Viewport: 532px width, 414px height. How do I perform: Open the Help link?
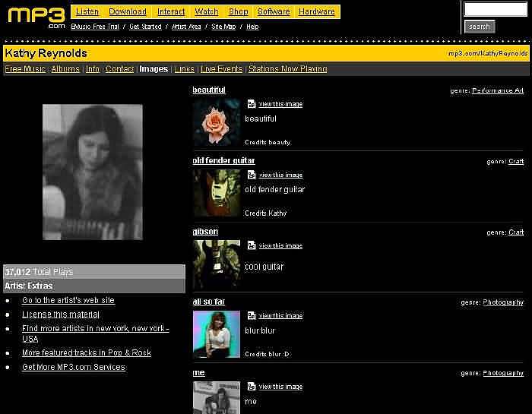point(252,27)
